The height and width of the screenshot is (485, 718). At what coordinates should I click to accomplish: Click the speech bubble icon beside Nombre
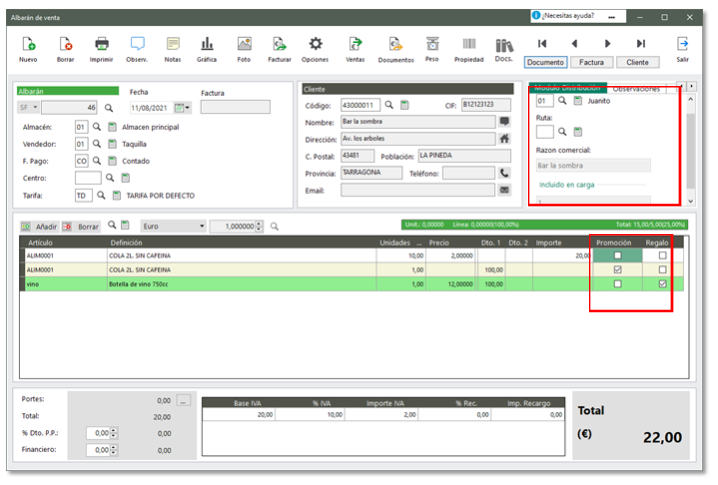pyautogui.click(x=504, y=121)
